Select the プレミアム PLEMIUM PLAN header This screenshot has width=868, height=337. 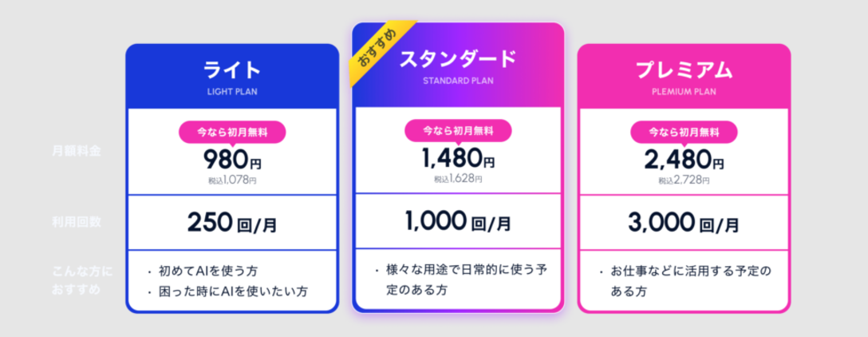click(684, 77)
